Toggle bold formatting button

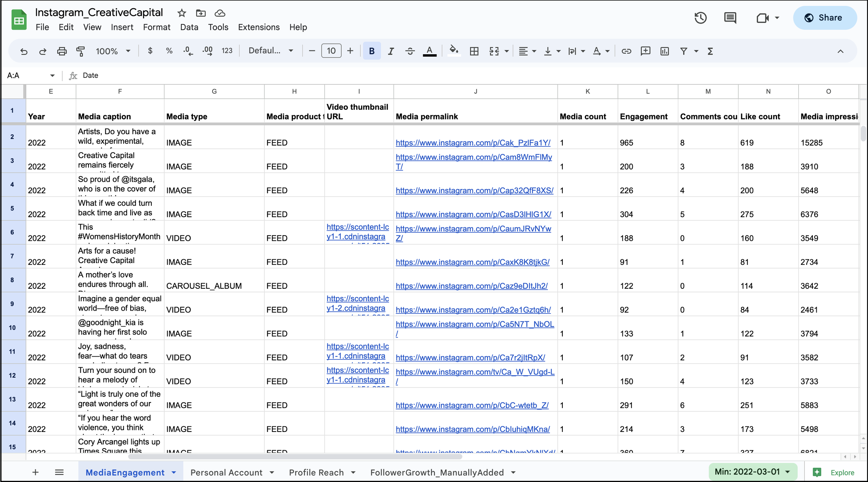(372, 51)
